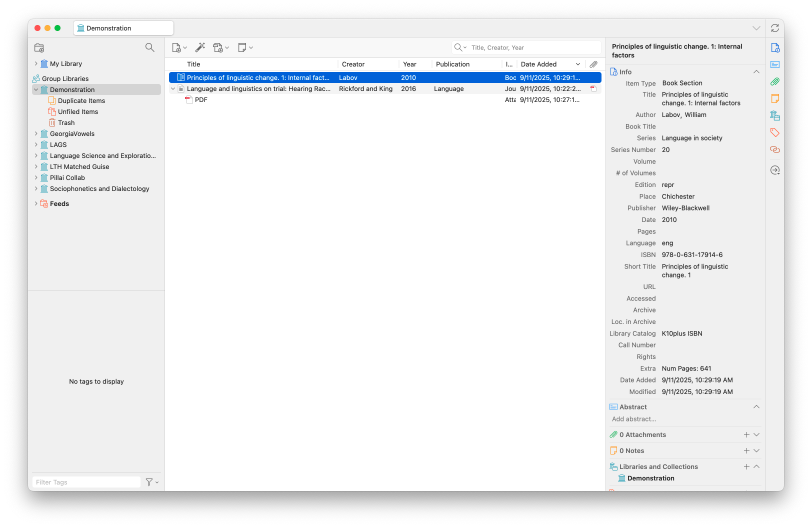Collapse the Info section
This screenshot has width=812, height=528.
[756, 72]
